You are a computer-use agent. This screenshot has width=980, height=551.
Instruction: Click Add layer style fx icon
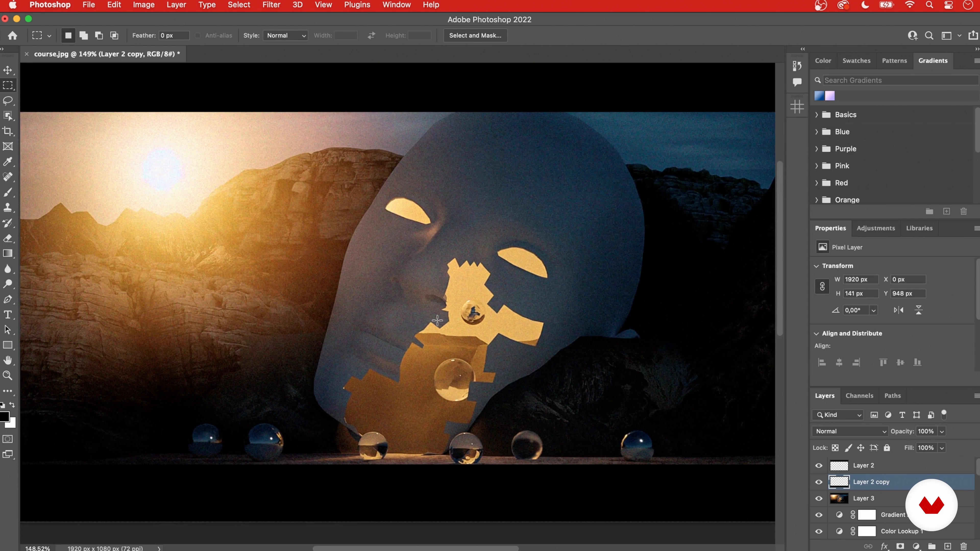click(x=885, y=546)
